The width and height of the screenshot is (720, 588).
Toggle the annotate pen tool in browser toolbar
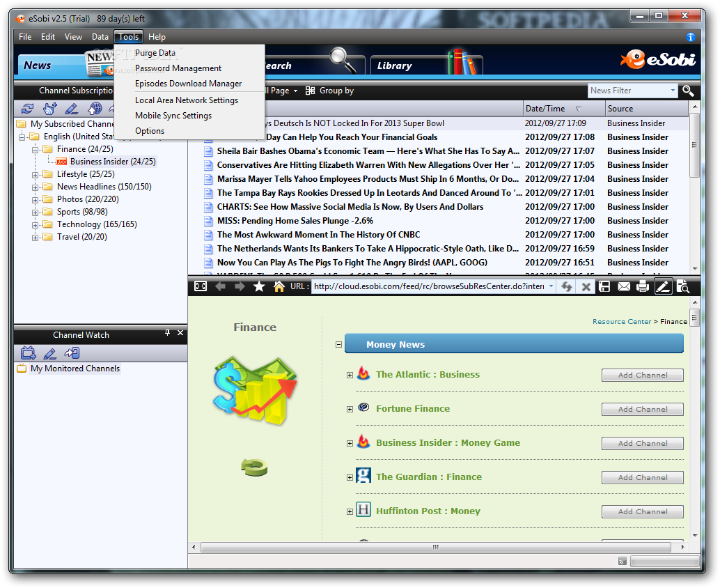click(x=663, y=286)
